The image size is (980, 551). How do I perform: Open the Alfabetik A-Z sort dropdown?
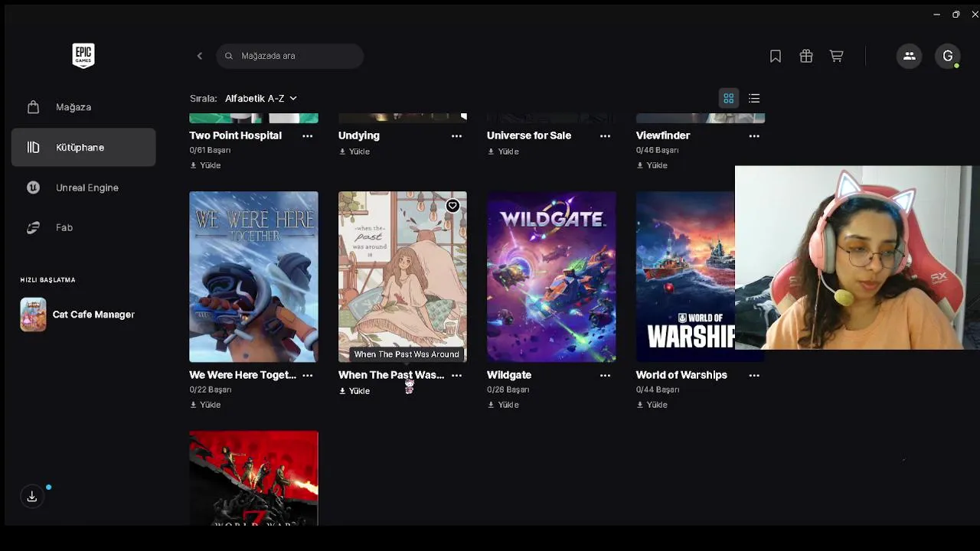pos(260,98)
